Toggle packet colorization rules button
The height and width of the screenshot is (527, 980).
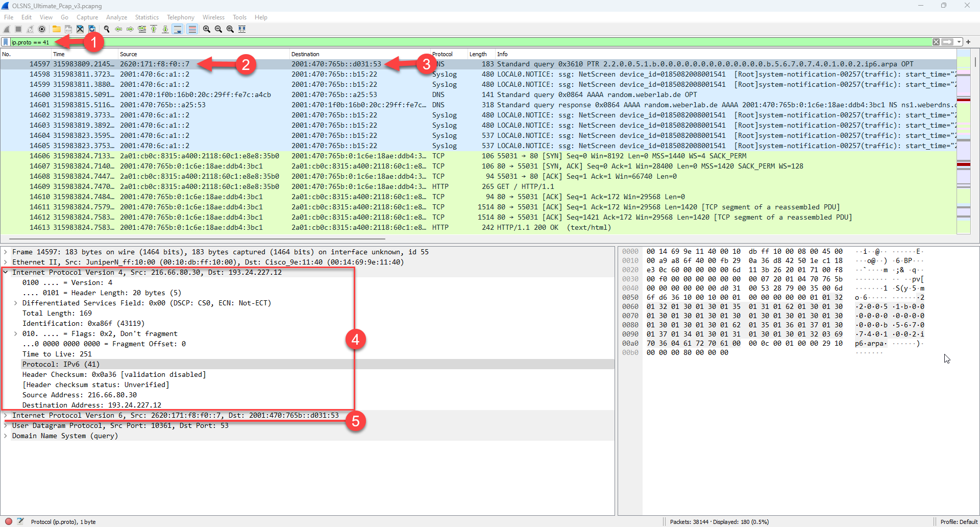(x=192, y=29)
